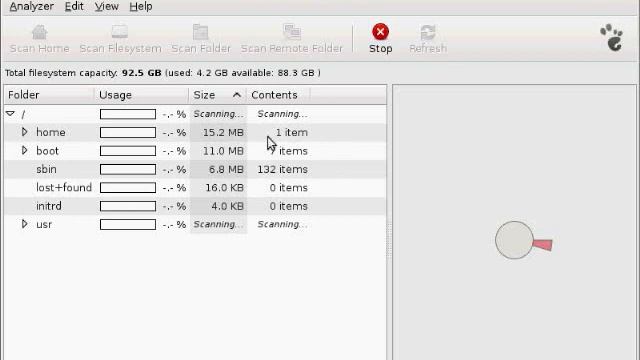Open the View menu
Screen dimensions: 640x360
[107, 7]
